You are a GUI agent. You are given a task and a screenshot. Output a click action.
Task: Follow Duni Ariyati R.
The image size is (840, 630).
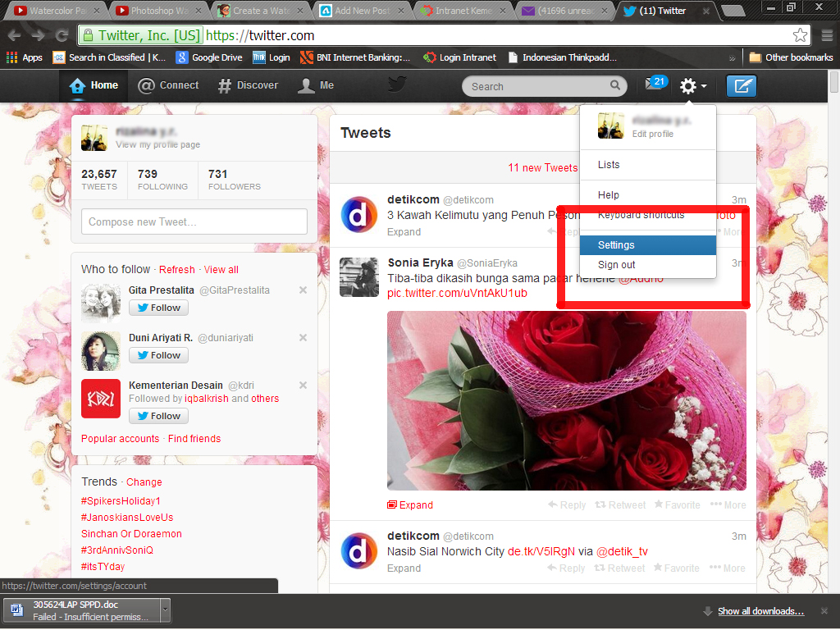(x=158, y=355)
